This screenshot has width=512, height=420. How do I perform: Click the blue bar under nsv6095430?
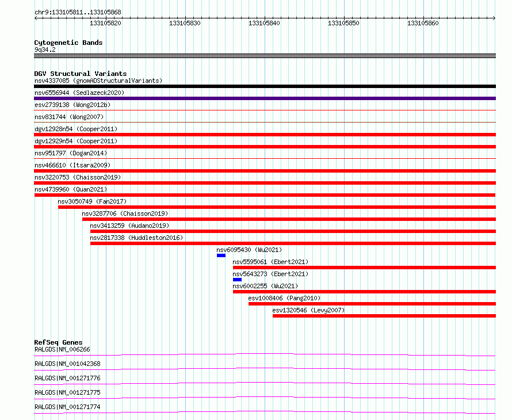[x=221, y=255]
